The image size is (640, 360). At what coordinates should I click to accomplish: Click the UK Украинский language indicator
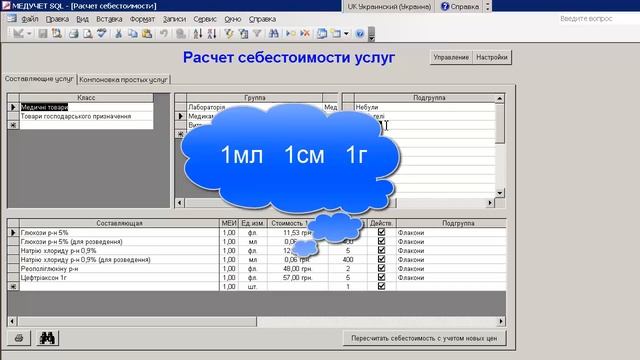(x=389, y=6)
